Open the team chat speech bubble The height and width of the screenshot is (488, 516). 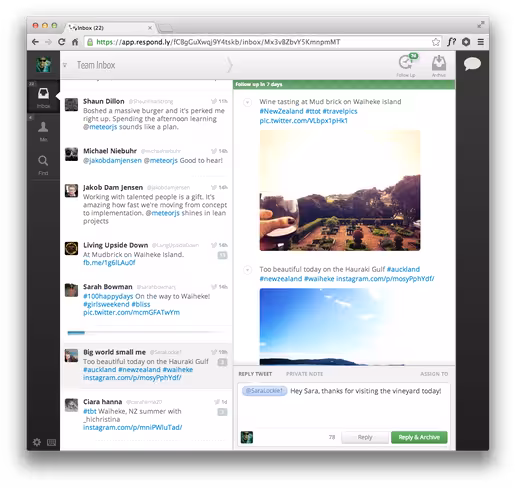pos(472,64)
